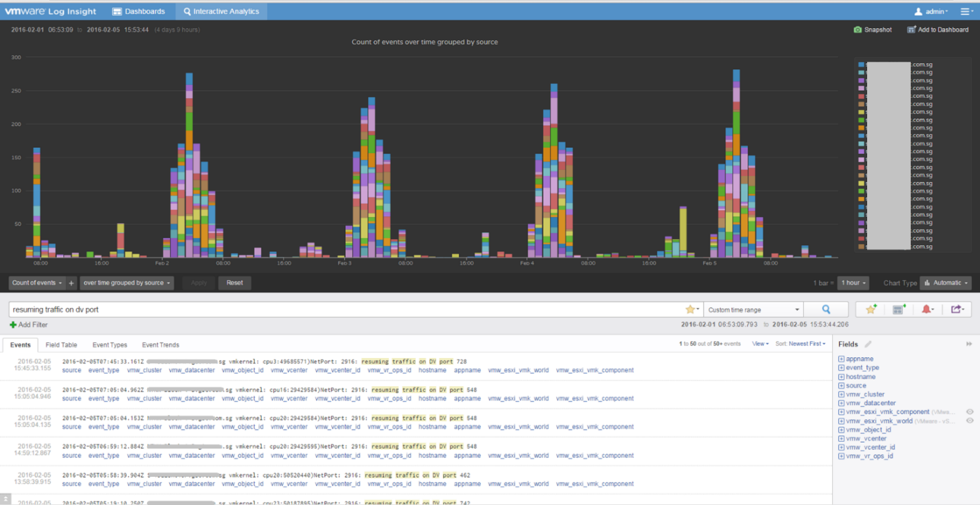Toggle eye icon for vmw_esxi_vmk_component
This screenshot has height=505, width=980.
[x=970, y=412]
